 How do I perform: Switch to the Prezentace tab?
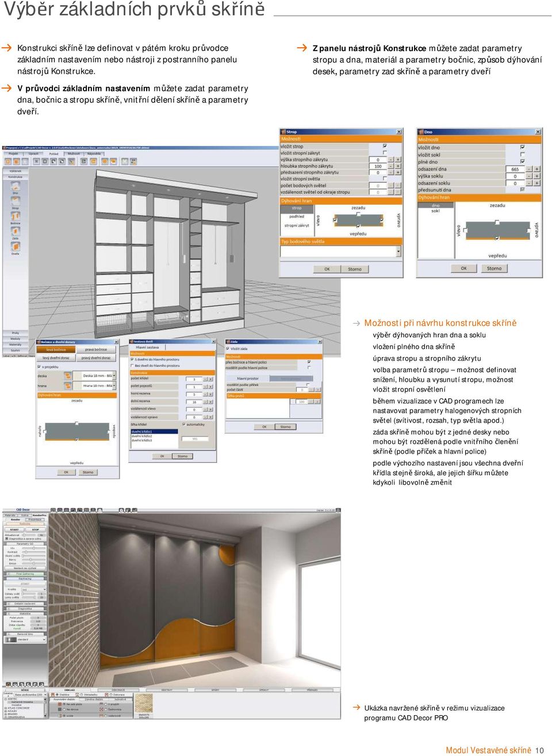click(34, 520)
